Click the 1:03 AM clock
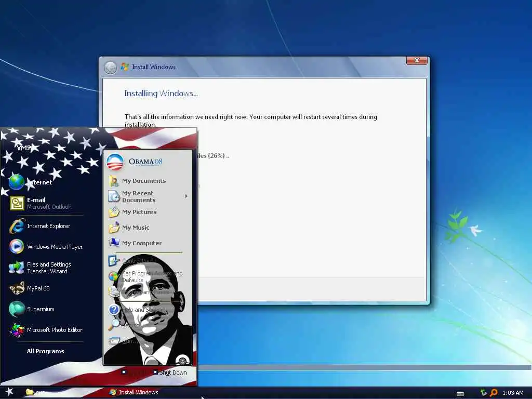Viewport: 532px width, 399px height. coord(513,393)
